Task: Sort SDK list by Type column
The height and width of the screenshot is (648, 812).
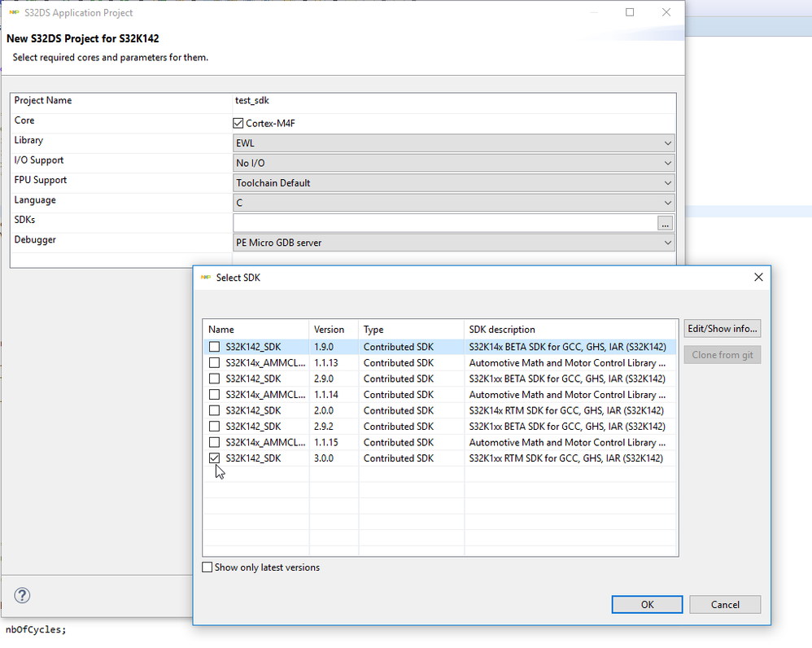Action: 411,330
